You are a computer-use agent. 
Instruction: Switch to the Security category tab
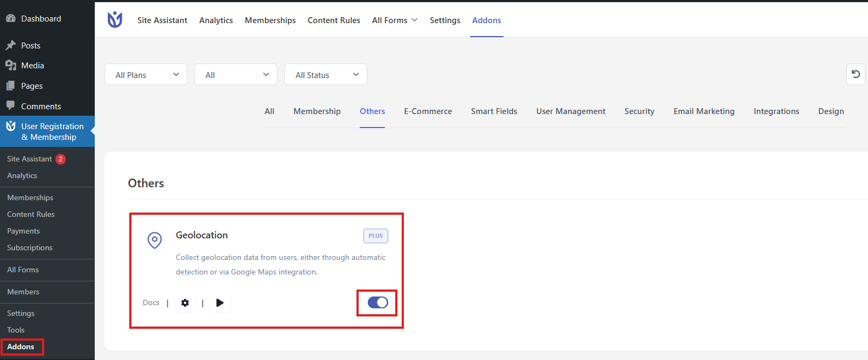[640, 111]
